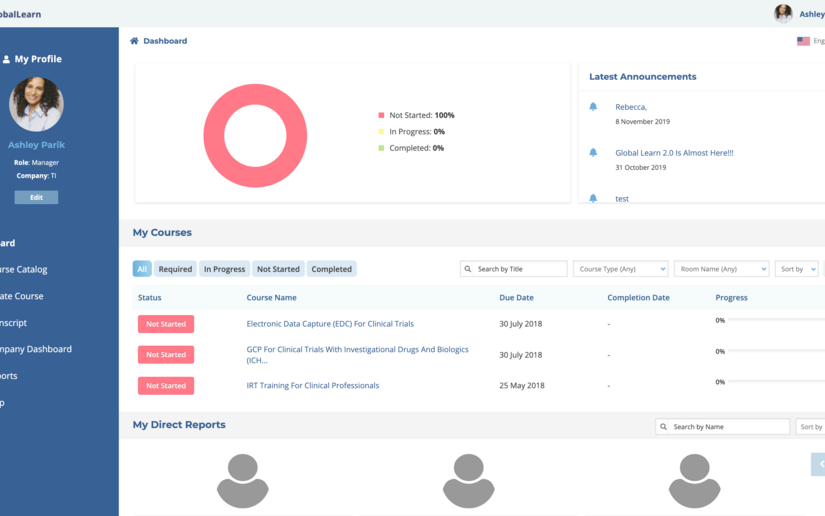Screen dimensions: 825x516
Task: Select the middle direct report avatar
Action: (x=468, y=481)
